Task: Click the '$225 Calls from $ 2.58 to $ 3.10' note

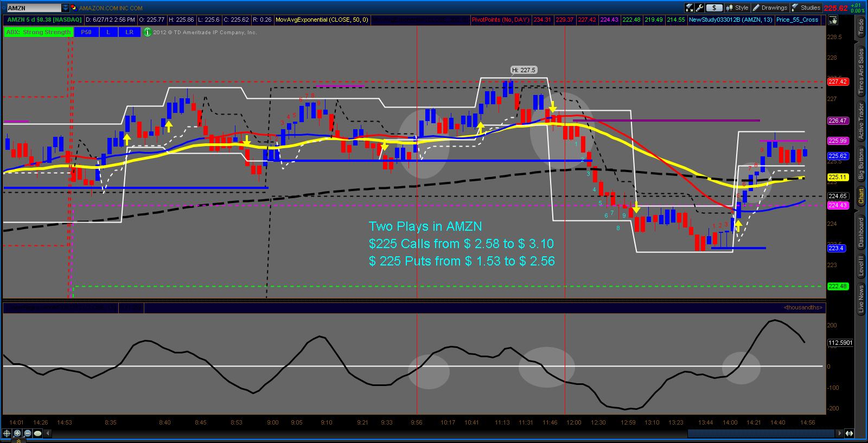Action: [461, 244]
